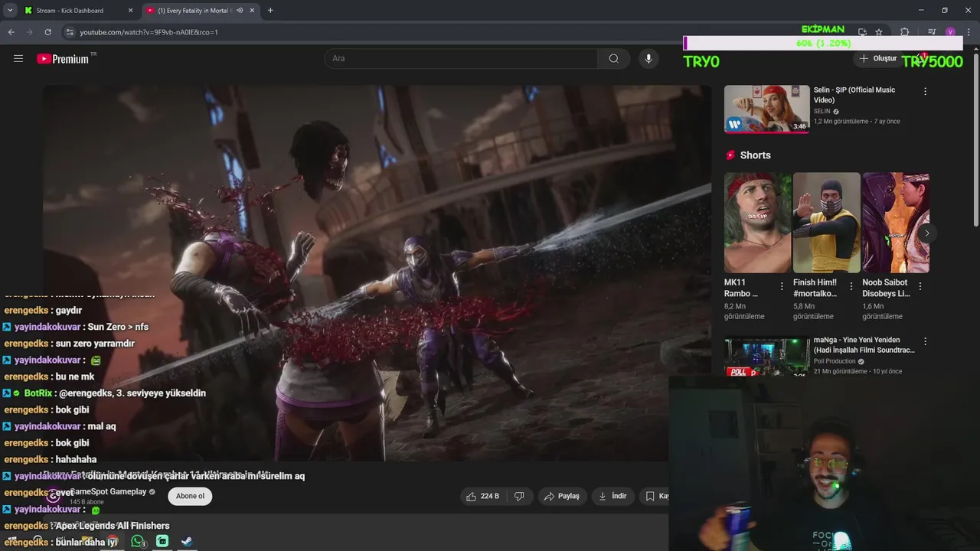
Task: Focus the 'Ara' search field
Action: pos(461,58)
